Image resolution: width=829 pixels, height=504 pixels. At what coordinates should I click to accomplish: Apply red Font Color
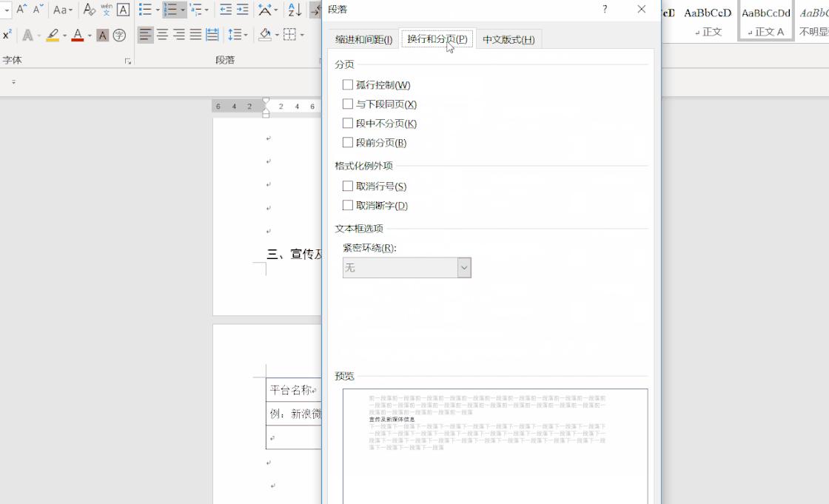pos(77,35)
